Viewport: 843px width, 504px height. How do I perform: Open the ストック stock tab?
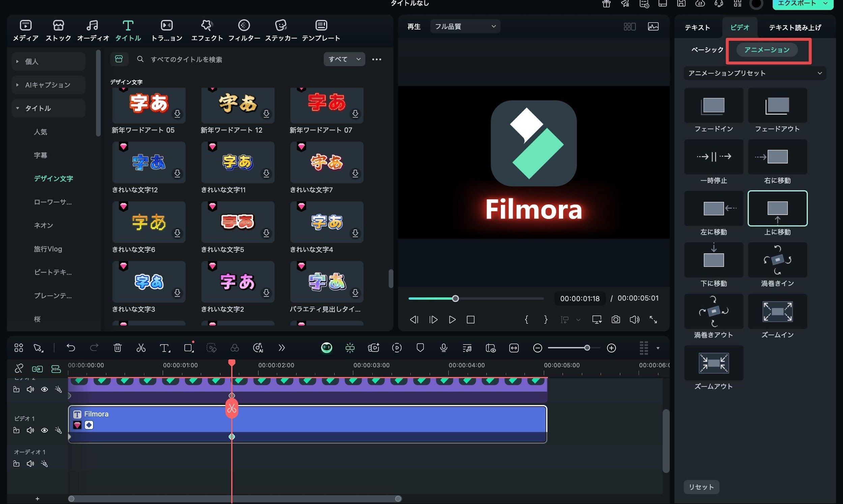click(58, 31)
